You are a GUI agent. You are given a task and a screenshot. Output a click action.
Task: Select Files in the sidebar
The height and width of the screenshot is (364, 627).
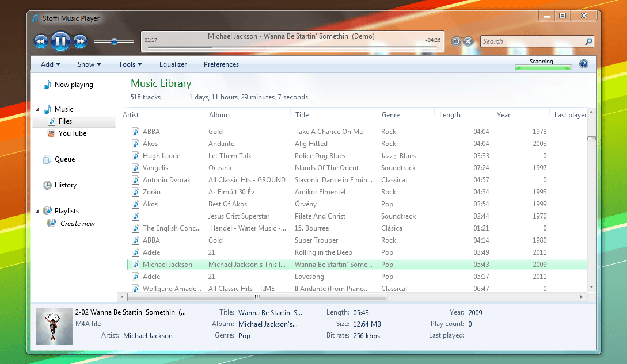pyautogui.click(x=74, y=121)
